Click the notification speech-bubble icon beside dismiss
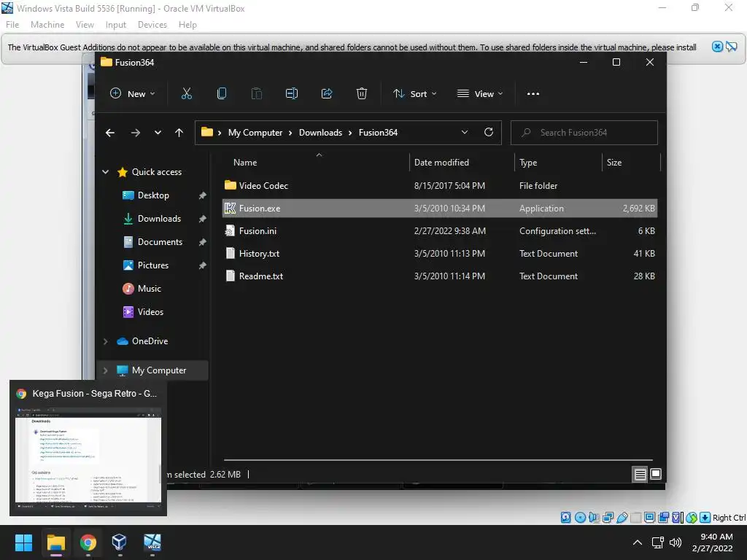Viewport: 747px width, 560px height. 731,47
